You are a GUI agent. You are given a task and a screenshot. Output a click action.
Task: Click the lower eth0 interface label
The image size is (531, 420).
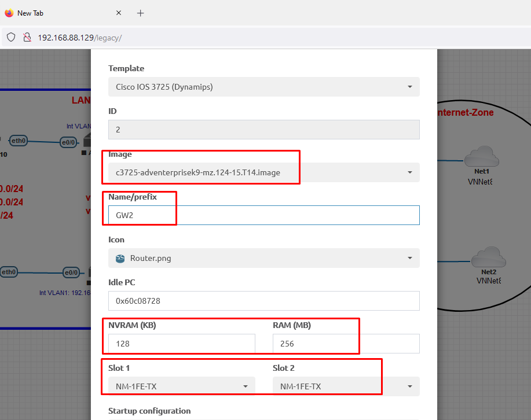coord(9,272)
